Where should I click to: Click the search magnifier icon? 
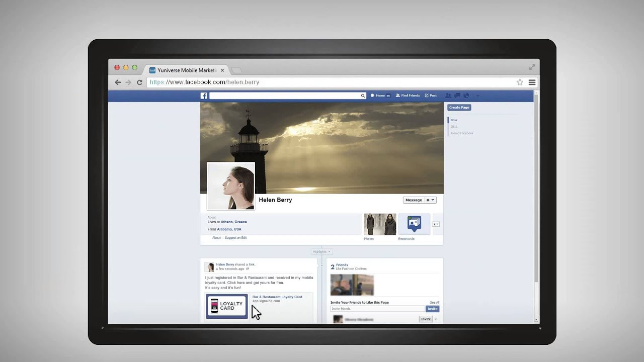(363, 96)
